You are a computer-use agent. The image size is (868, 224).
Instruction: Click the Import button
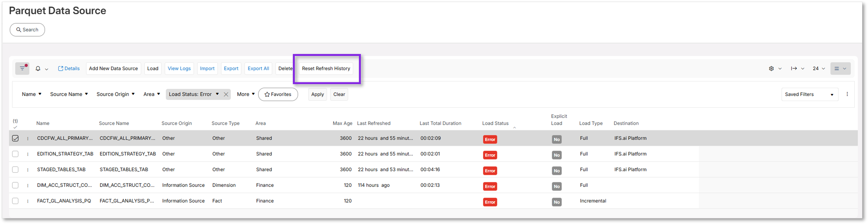[207, 68]
